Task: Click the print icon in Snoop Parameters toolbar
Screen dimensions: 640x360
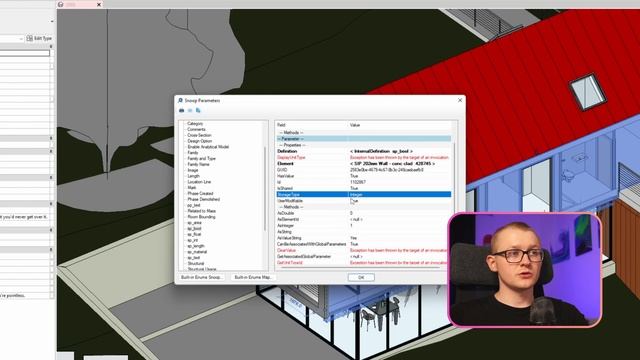Action: pos(182,111)
